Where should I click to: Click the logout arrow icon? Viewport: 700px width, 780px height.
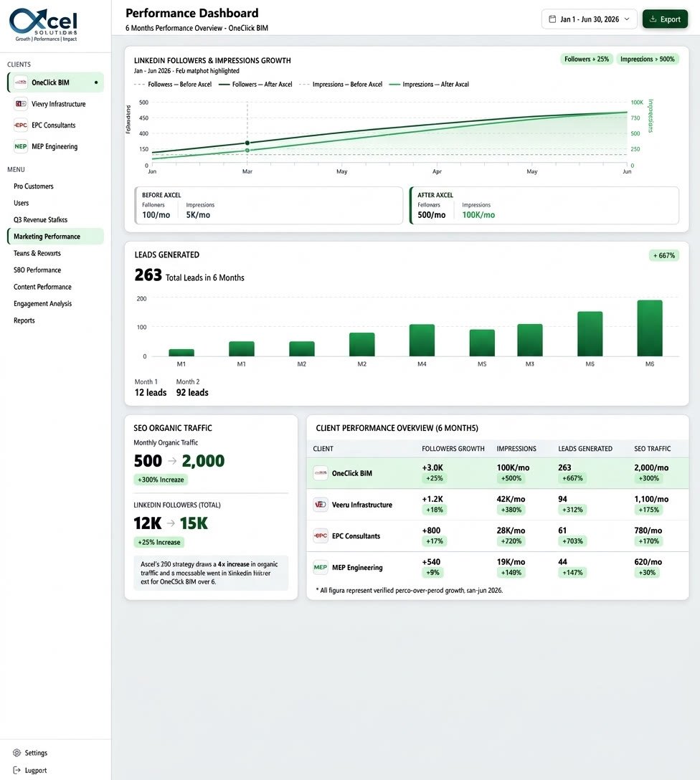click(17, 770)
